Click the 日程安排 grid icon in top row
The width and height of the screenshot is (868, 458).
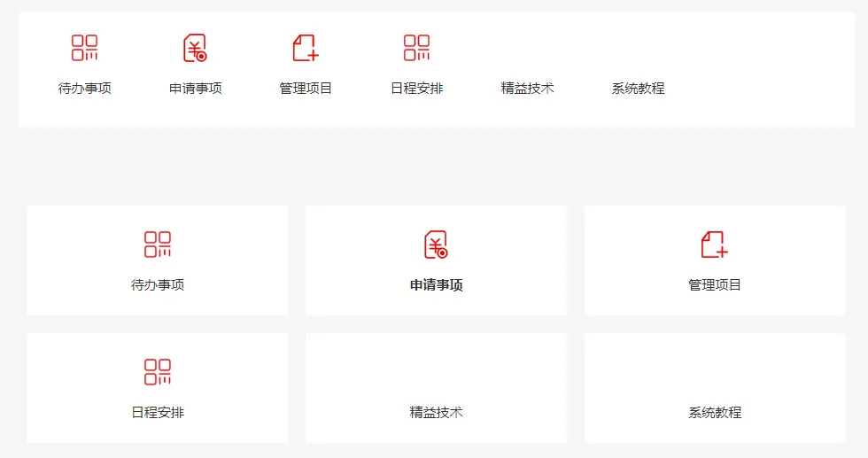(416, 48)
